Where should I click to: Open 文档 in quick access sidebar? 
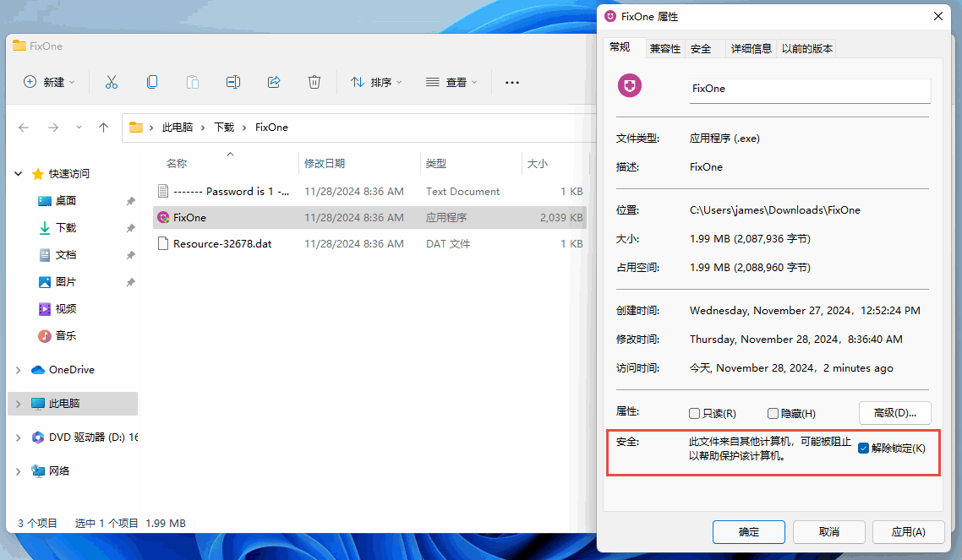click(x=66, y=255)
